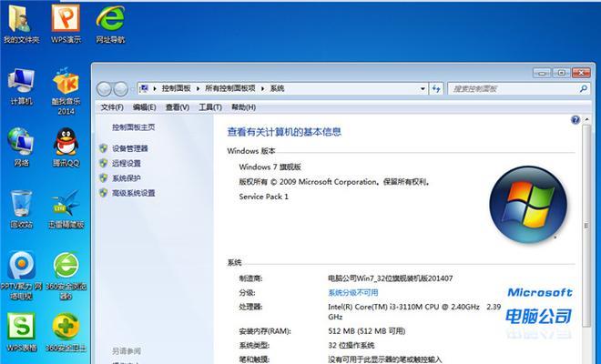Click 系统 in the address breadcrumb

[x=277, y=88]
